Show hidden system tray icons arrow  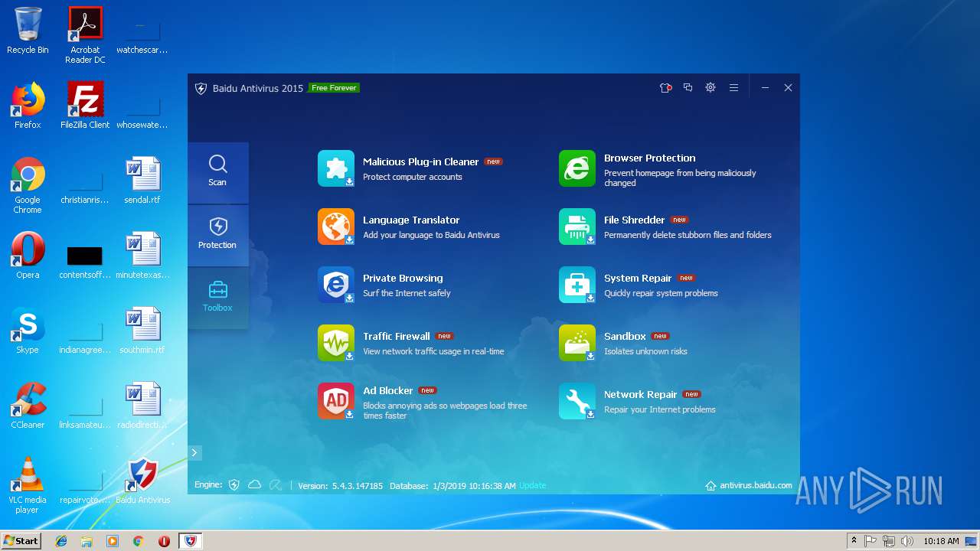pyautogui.click(x=854, y=541)
